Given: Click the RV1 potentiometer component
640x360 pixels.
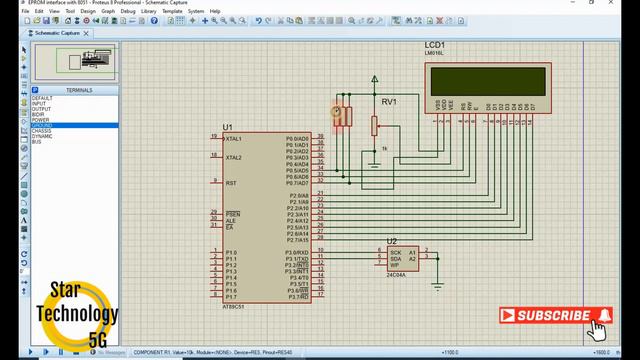Looking at the screenshot, I should pos(374,126).
